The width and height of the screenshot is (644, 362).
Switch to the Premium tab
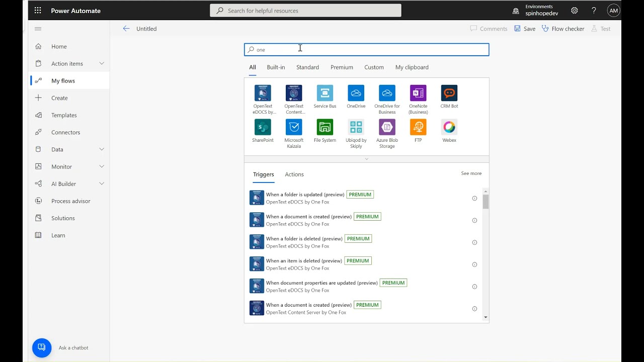pos(342,67)
